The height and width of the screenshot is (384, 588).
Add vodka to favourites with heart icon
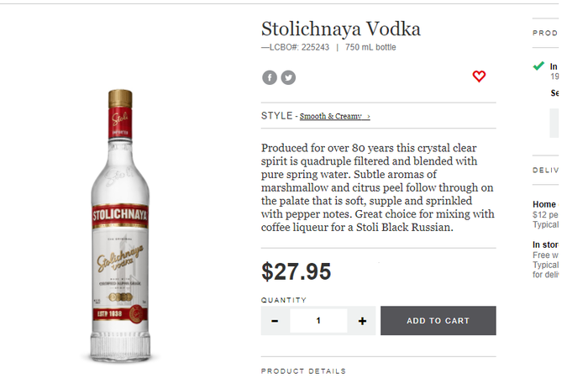479,76
